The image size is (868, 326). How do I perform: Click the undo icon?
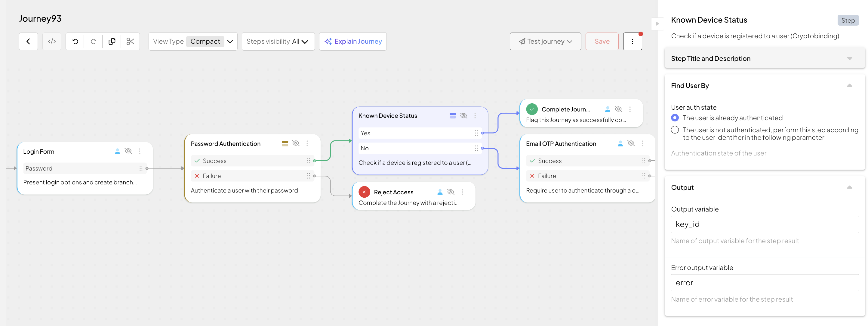(75, 42)
